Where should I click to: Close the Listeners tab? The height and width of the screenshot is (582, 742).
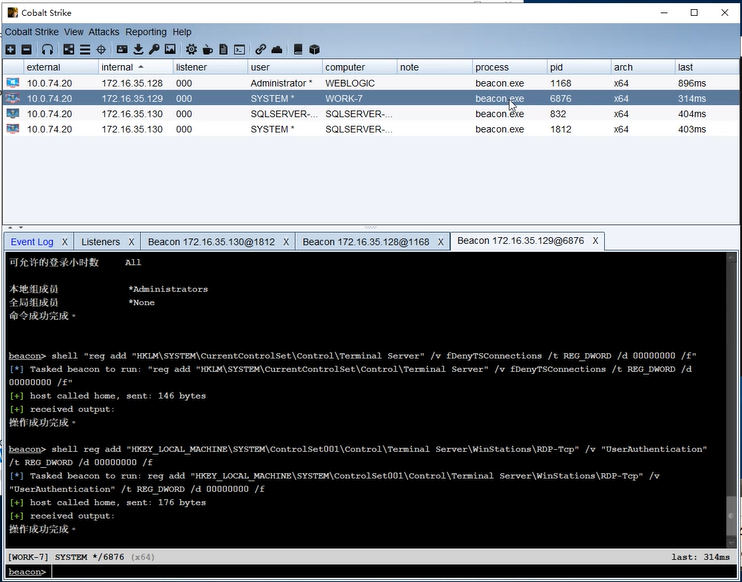coord(132,242)
